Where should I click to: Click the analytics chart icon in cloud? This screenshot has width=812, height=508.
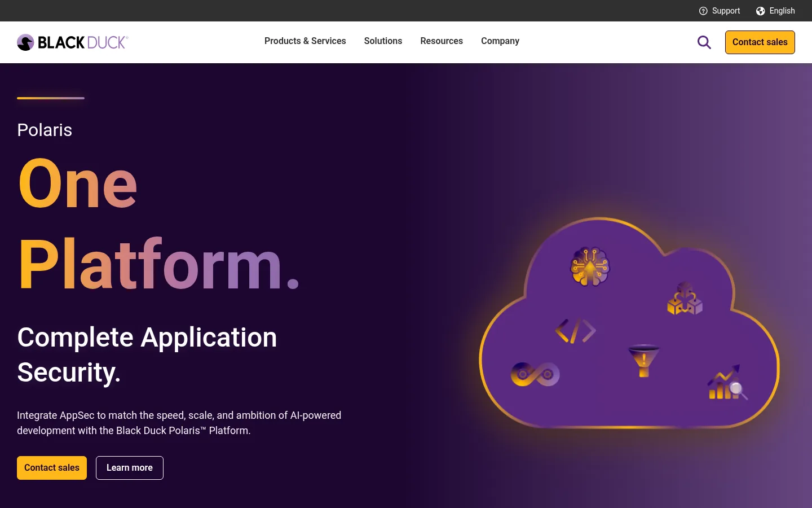pos(727,383)
